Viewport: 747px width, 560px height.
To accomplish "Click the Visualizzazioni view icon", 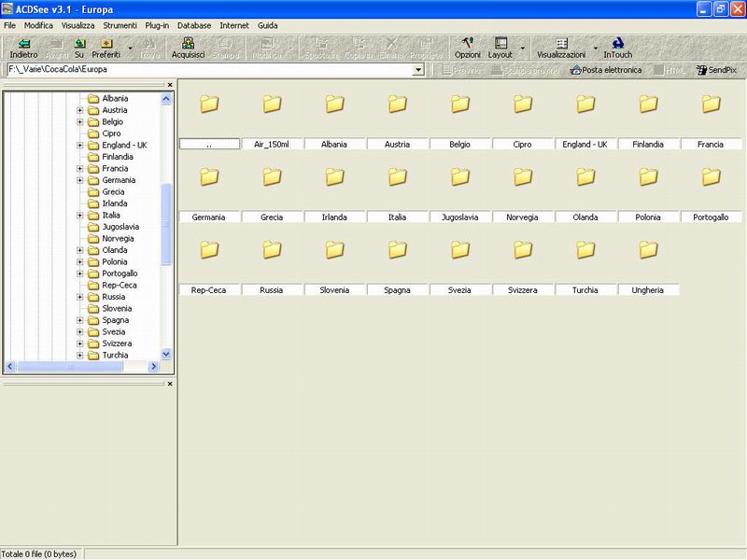I will click(562, 43).
